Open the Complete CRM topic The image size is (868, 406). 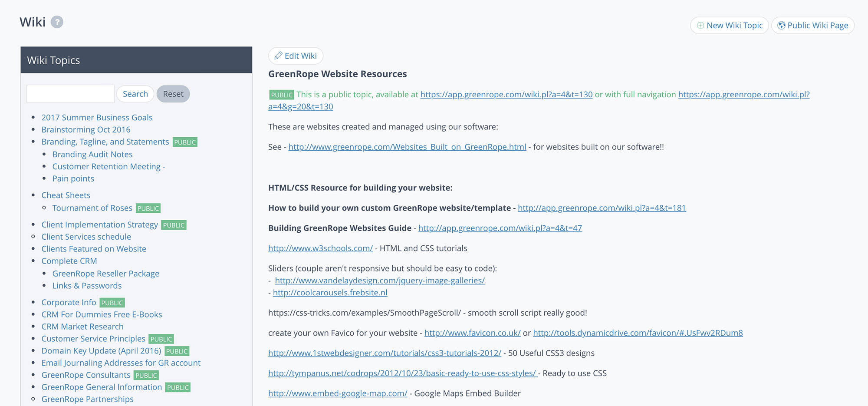pos(69,261)
